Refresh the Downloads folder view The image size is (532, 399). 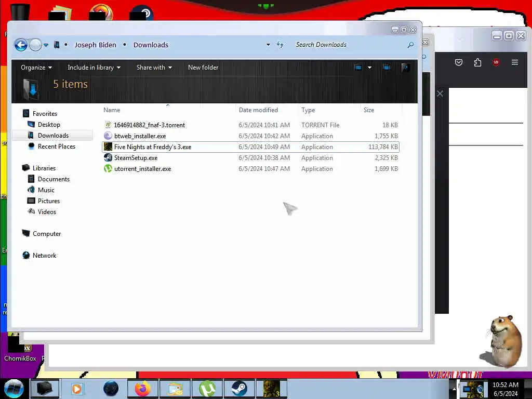point(280,45)
